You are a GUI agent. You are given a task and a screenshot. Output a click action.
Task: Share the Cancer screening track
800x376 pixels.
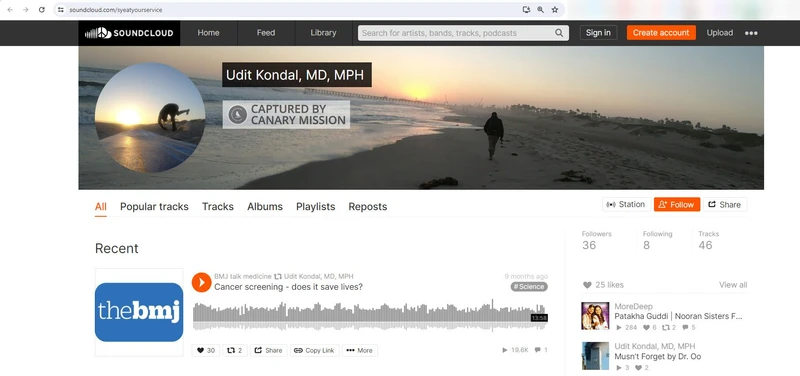tap(268, 350)
